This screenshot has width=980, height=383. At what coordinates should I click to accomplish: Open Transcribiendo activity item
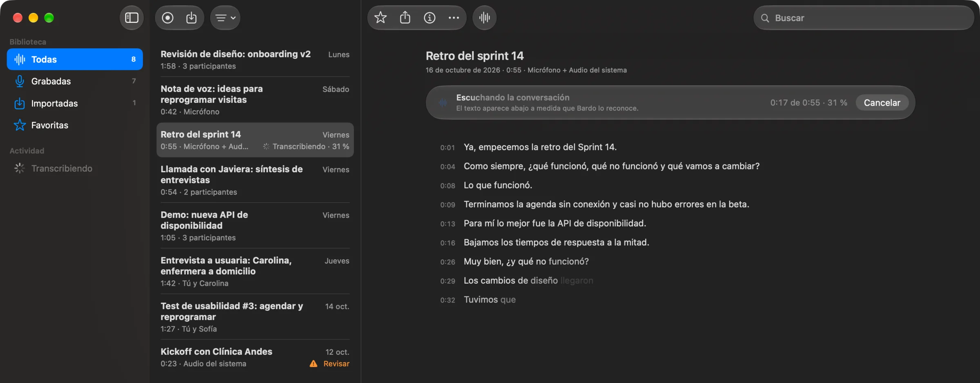(x=75, y=168)
